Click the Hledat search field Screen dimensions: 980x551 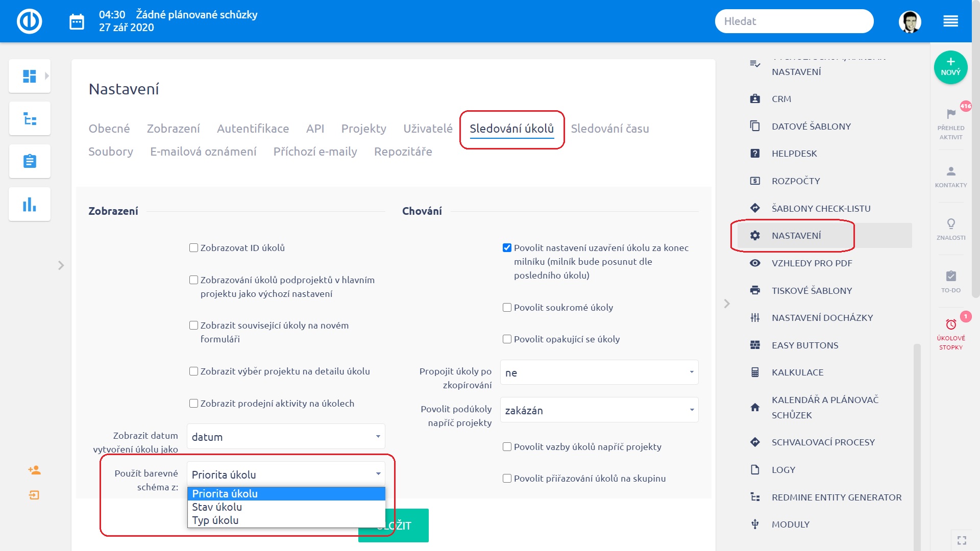(x=794, y=21)
